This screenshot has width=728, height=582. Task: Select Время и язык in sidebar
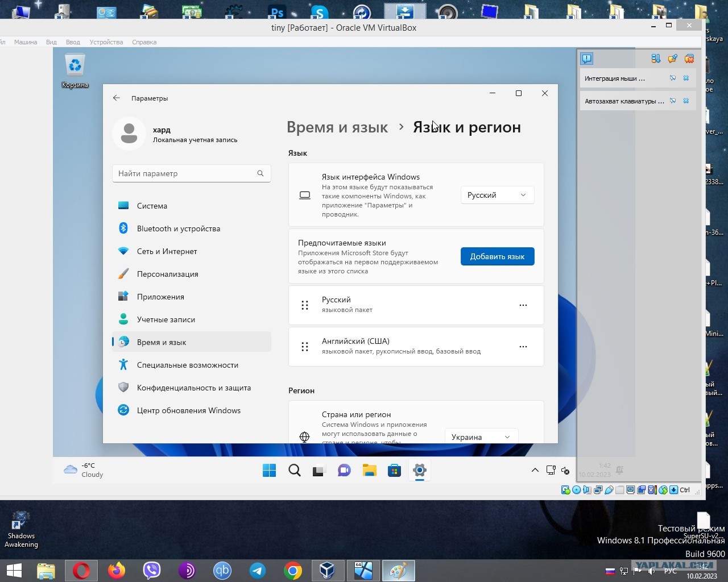[x=192, y=342]
